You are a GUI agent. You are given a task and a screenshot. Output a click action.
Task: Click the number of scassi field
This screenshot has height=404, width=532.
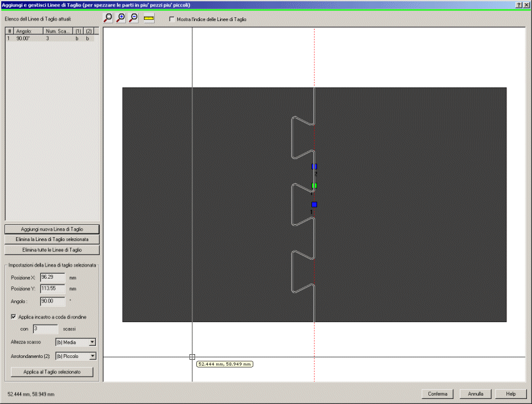pyautogui.click(x=45, y=329)
